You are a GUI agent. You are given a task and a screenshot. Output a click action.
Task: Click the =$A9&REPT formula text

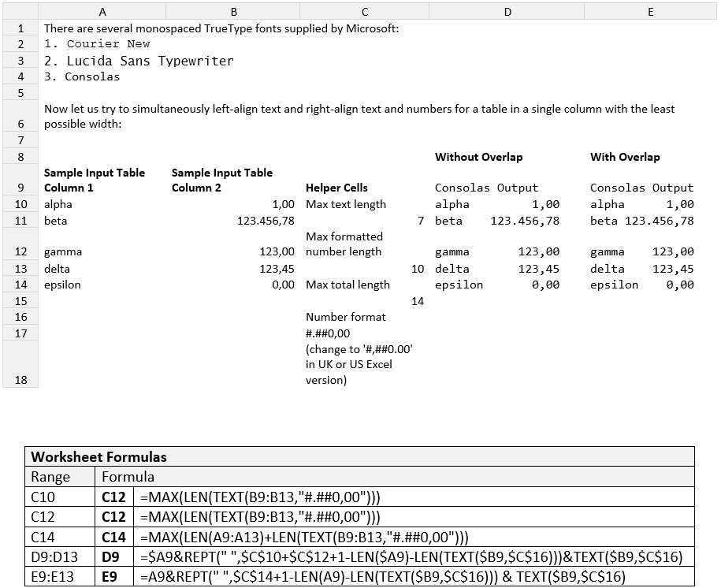411,556
